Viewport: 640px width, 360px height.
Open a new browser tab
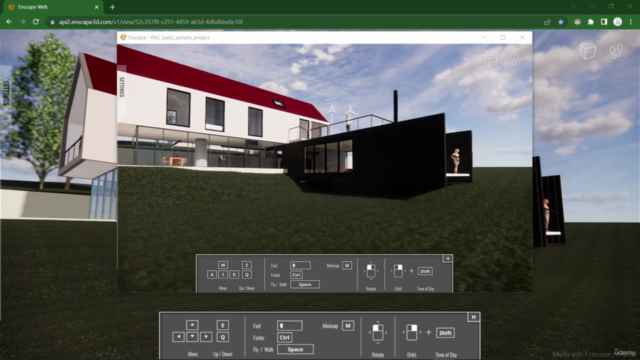[112, 7]
